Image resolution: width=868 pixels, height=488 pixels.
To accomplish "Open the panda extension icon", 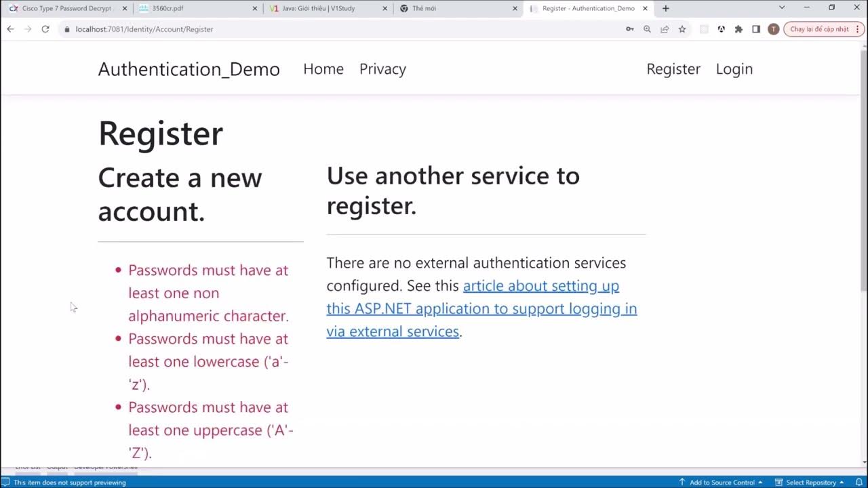I will click(721, 29).
